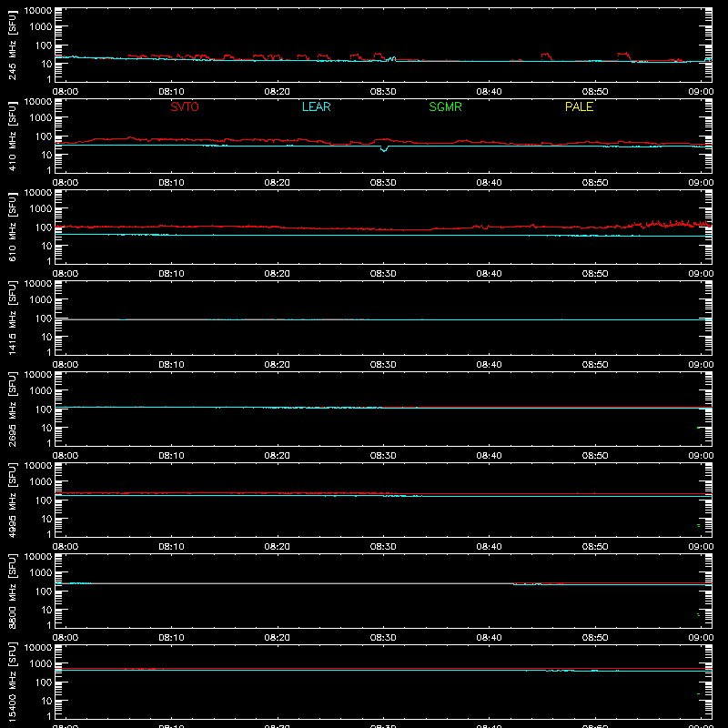Click the 10000 tick of 2695 MHz panel

[x=38, y=375]
